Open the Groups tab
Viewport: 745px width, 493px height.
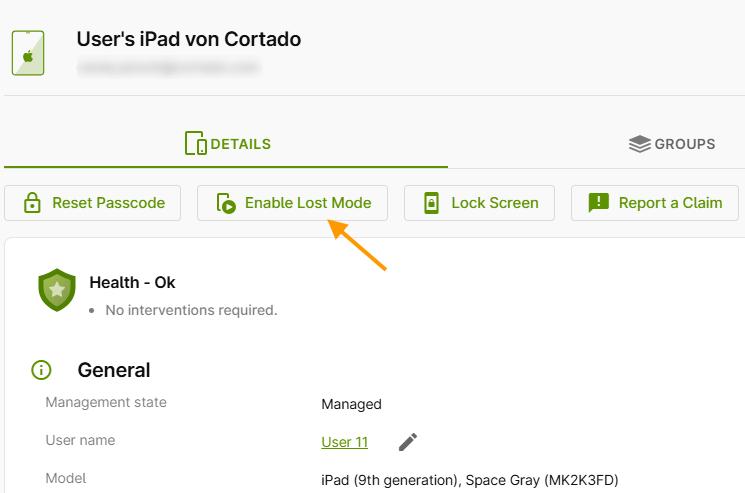tap(672, 144)
